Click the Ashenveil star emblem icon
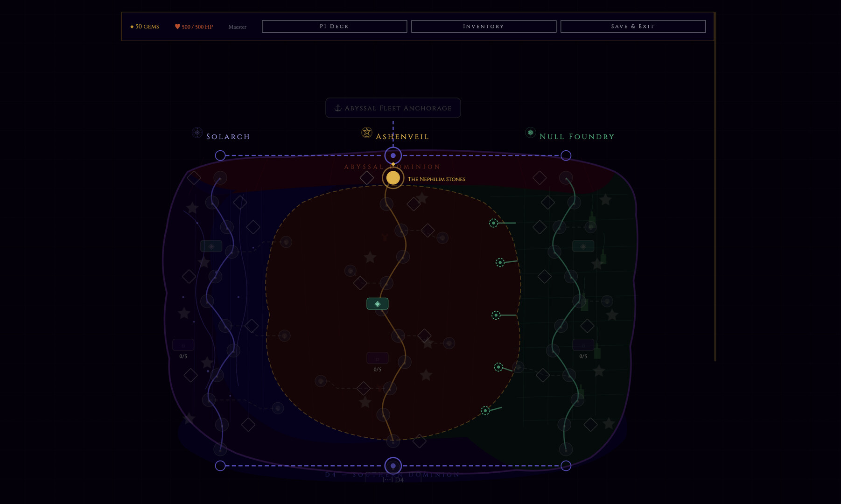The width and height of the screenshot is (841, 504). 367,132
